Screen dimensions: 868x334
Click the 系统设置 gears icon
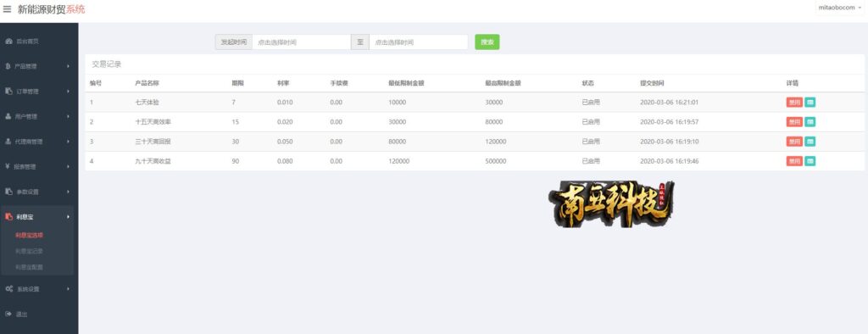[x=8, y=289]
